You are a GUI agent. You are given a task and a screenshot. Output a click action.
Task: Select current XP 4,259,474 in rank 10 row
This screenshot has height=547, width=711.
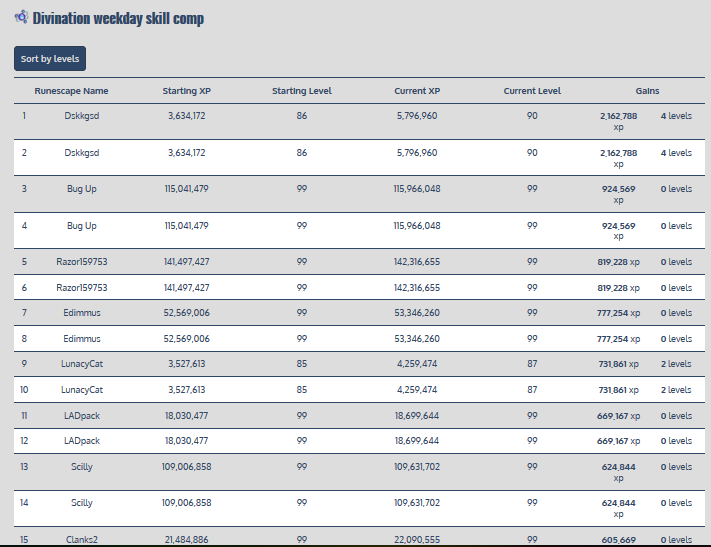[417, 389]
